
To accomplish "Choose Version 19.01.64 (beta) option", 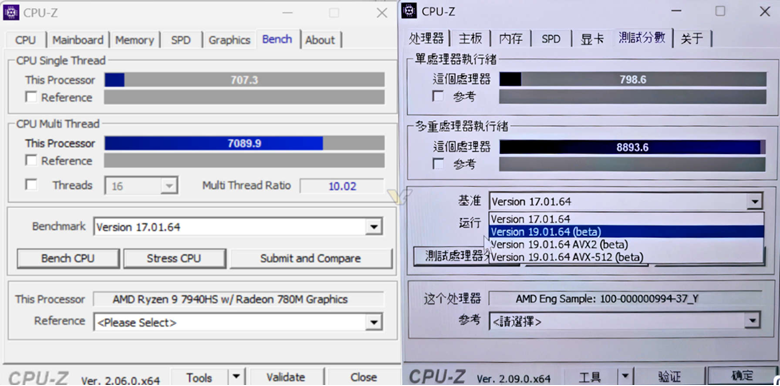I will click(626, 232).
